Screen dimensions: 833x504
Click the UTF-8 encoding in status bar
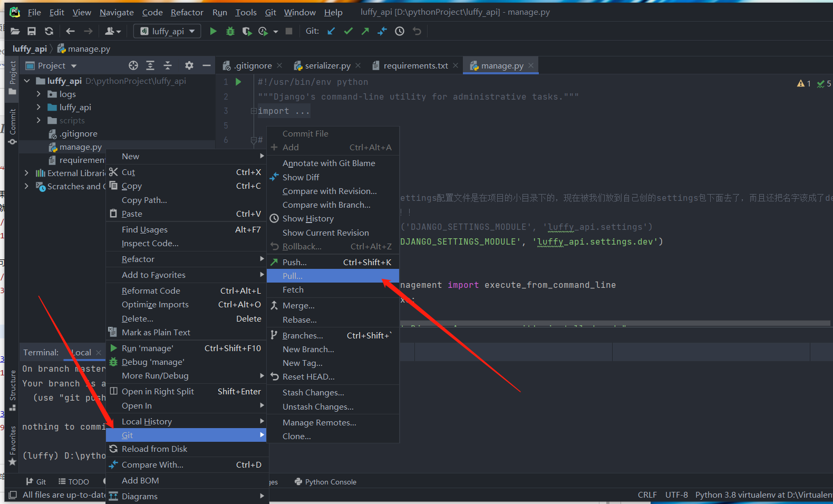[x=676, y=495]
